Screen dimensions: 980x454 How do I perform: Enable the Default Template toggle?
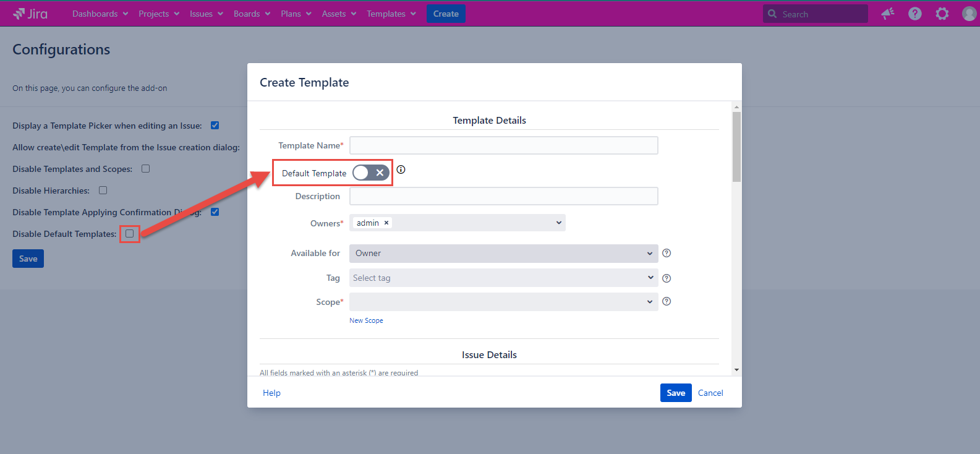[x=371, y=173]
